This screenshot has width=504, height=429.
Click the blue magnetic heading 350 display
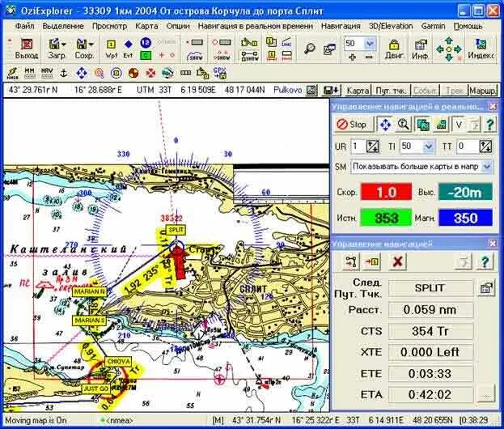tap(465, 218)
